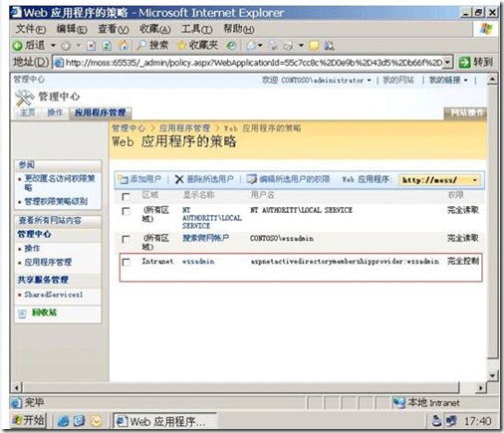Click the 添加用户 add user icon
Screen dimensions: 504x433
(x=123, y=179)
